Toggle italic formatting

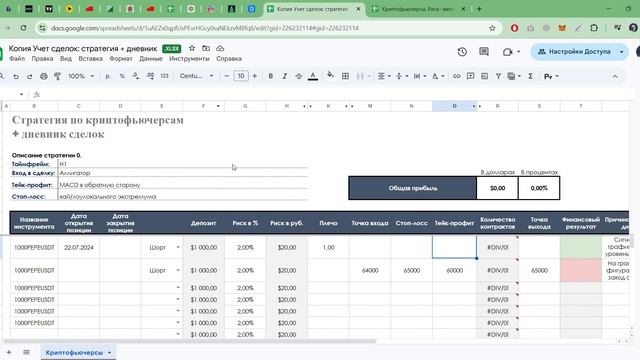tap(284, 76)
